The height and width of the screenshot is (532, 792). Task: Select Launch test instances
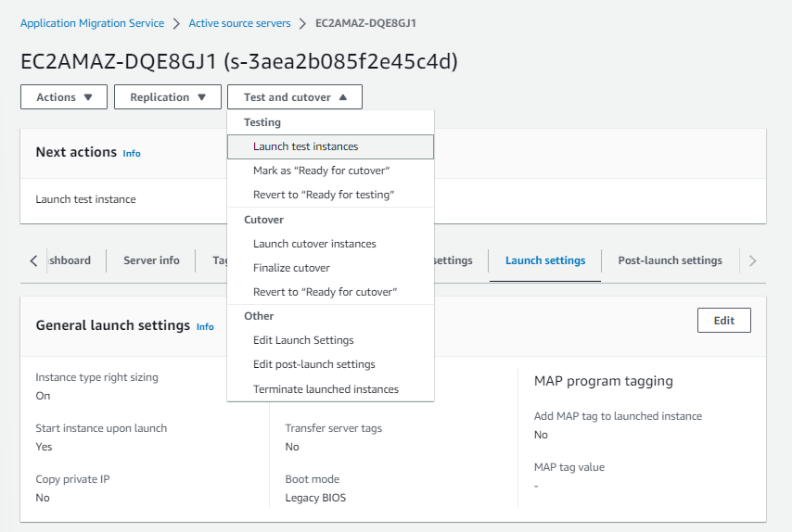coord(306,146)
